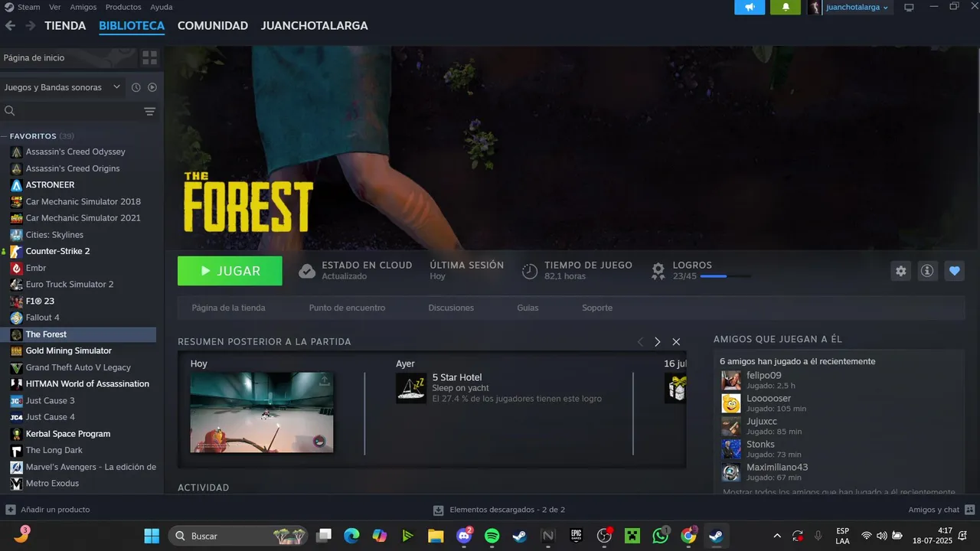Image resolution: width=980 pixels, height=551 pixels.
Task: Open the green notifications bell
Action: (786, 7)
